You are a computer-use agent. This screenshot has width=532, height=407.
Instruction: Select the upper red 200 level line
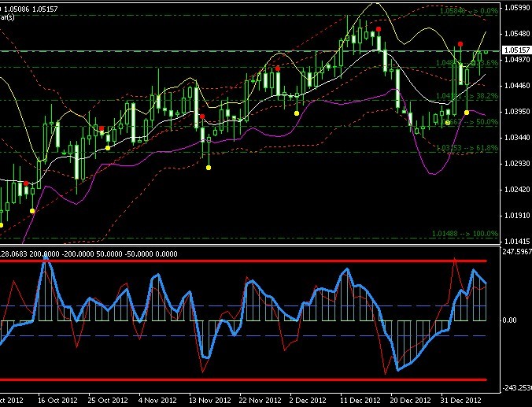[243, 261]
